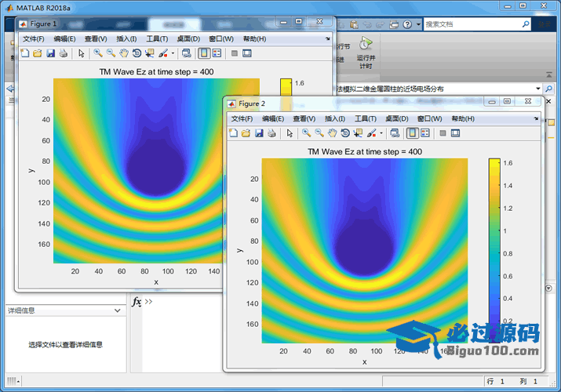Select Rotate 3D tool in Figure 1

coord(137,53)
